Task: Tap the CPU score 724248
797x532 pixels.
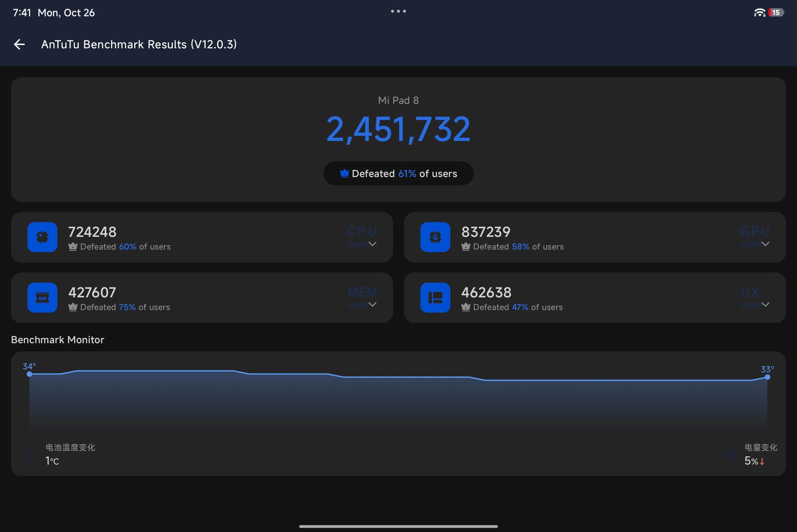Action: click(x=92, y=232)
